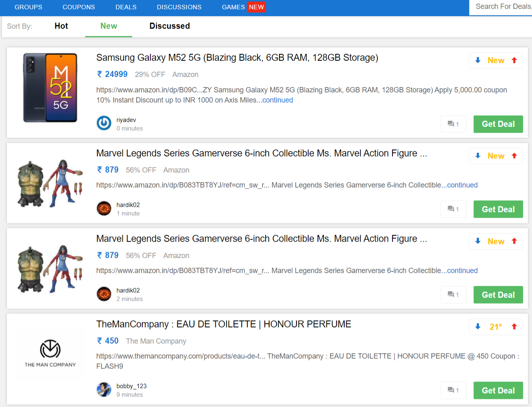Viewport: 532px width, 407px height.
Task: Open the Deals menu item
Action: [126, 7]
